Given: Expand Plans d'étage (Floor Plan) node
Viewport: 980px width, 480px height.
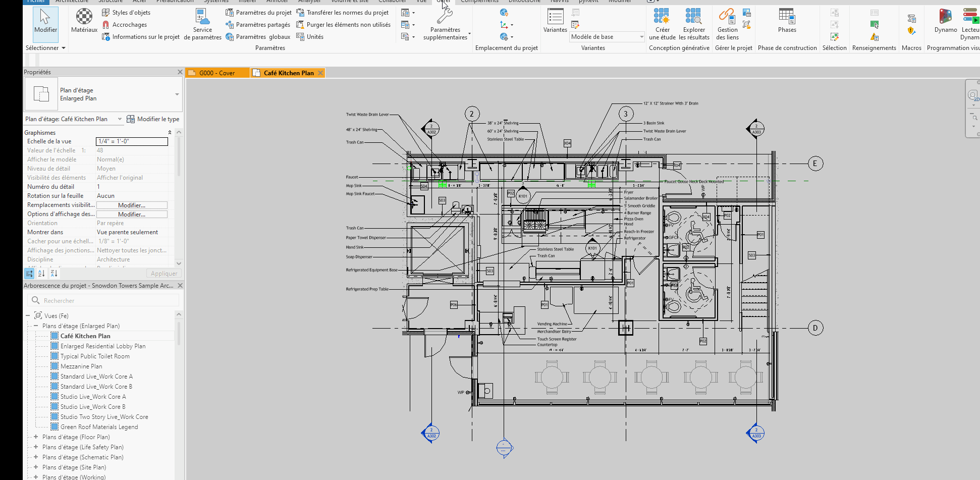Looking at the screenshot, I should tap(36, 437).
